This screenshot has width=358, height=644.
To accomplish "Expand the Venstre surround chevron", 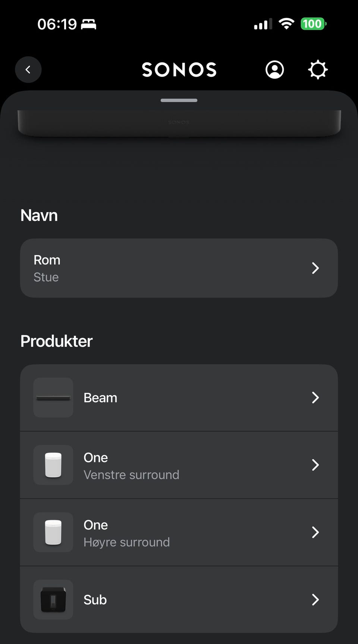I will coord(315,465).
